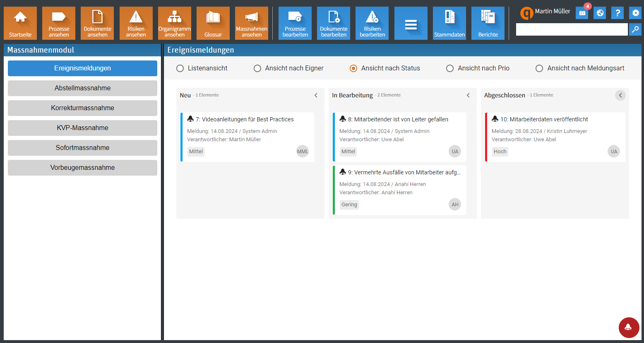This screenshot has width=644, height=343.
Task: Click the search magnifier button
Action: click(x=635, y=29)
